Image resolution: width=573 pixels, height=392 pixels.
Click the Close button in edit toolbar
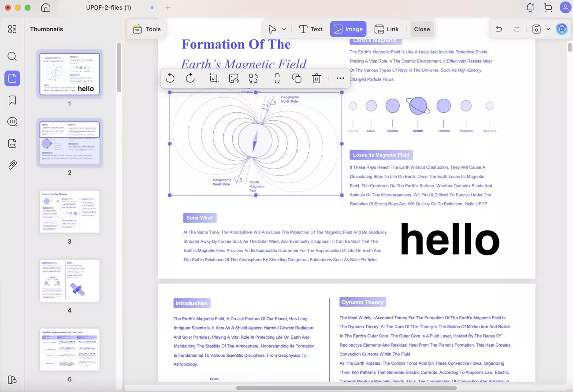[422, 29]
